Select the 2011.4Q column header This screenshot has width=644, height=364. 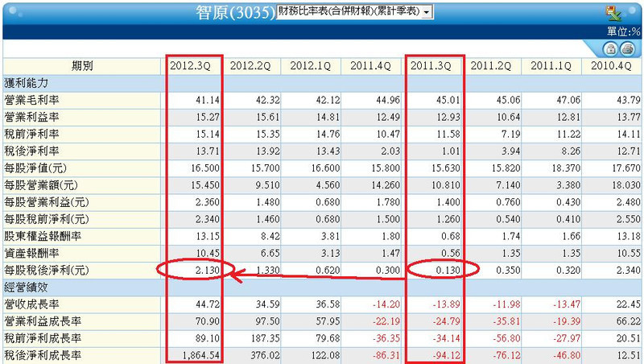click(370, 66)
